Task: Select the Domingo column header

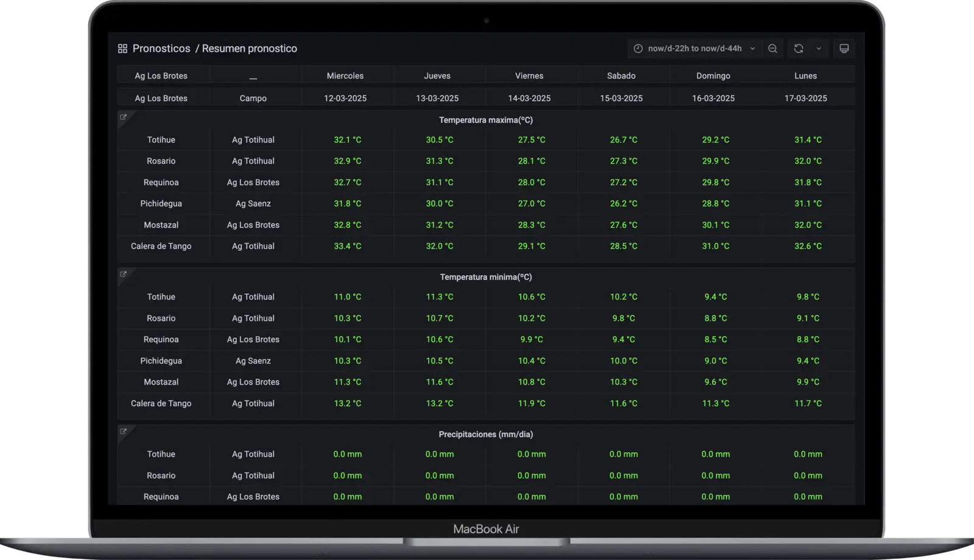Action: click(713, 76)
